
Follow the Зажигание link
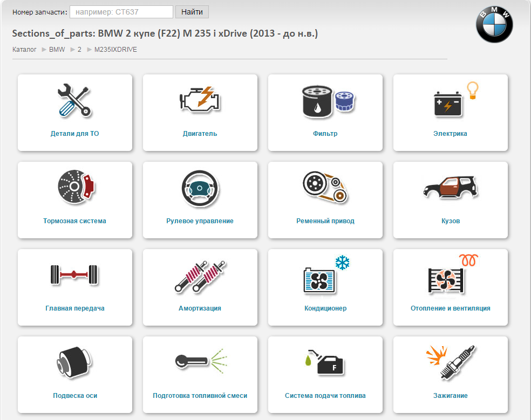pyautogui.click(x=451, y=395)
